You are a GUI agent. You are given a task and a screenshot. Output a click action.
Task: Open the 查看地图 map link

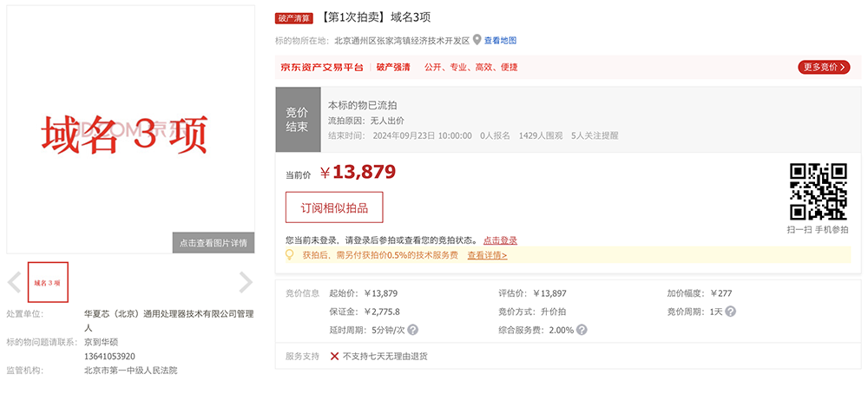(x=500, y=41)
